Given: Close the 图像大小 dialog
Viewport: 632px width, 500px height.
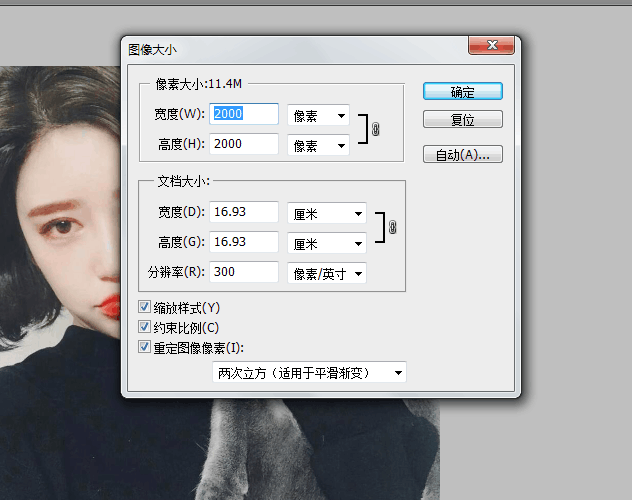Looking at the screenshot, I should click(x=491, y=45).
